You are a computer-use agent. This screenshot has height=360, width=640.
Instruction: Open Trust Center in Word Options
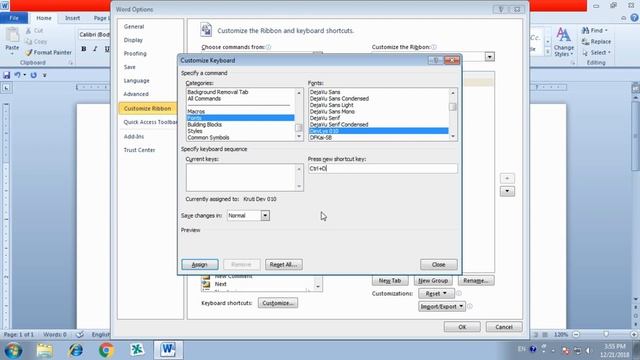139,150
